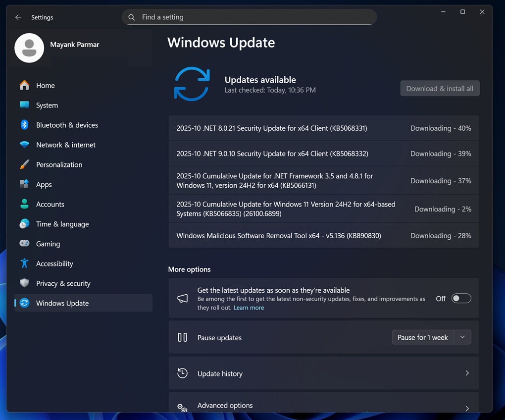The width and height of the screenshot is (505, 420).
Task: Open Gaming settings via controller icon
Action: pos(24,244)
